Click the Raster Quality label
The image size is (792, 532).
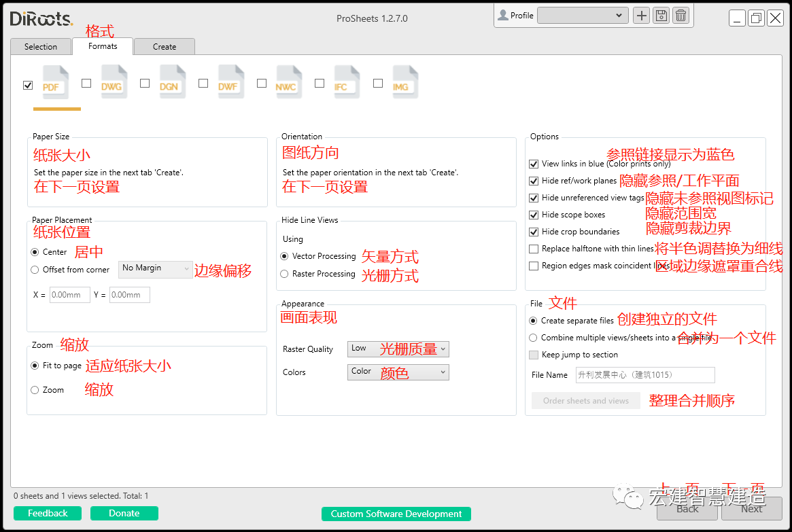[x=307, y=349]
